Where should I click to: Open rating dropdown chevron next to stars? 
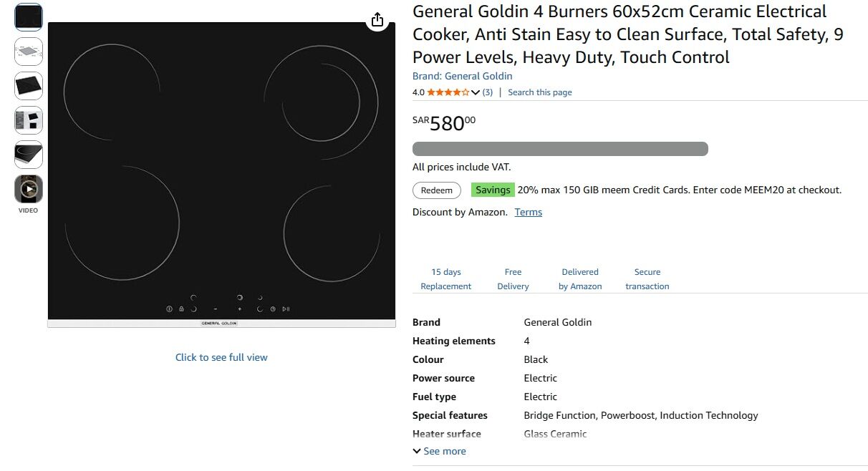click(x=476, y=92)
